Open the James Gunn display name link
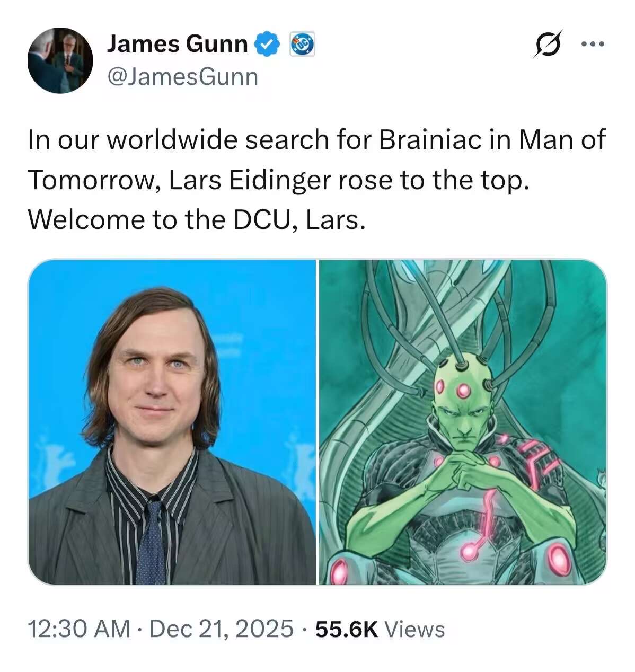The height and width of the screenshot is (672, 635). click(x=177, y=44)
